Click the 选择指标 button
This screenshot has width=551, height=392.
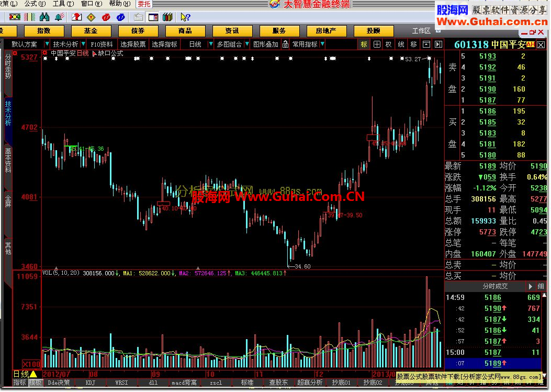pyautogui.click(x=164, y=44)
